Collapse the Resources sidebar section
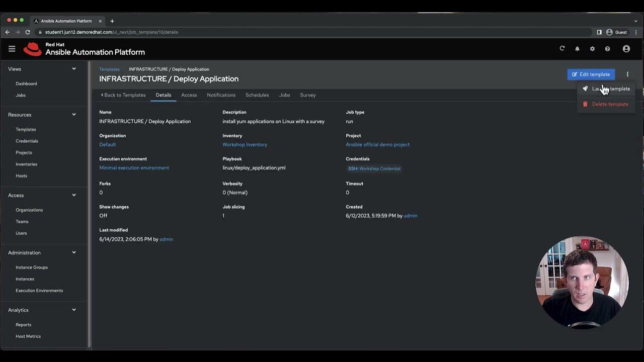644x362 pixels. tap(74, 115)
